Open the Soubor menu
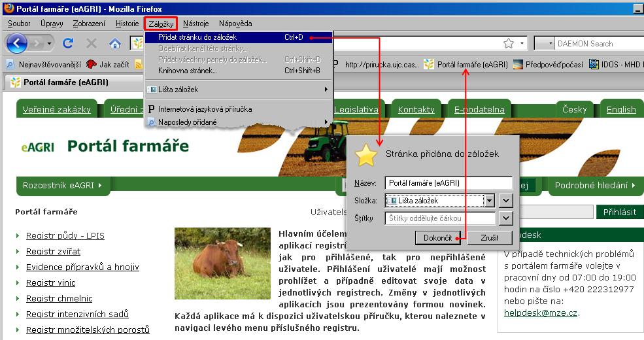Viewport: 644px width, 340px height. click(20, 24)
